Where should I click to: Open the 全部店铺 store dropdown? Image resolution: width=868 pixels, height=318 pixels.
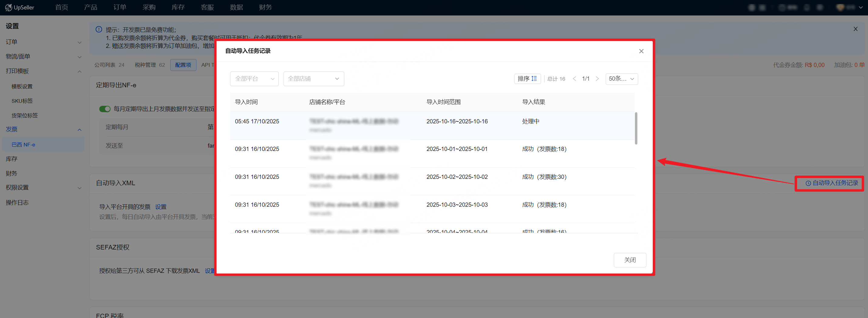coord(313,79)
